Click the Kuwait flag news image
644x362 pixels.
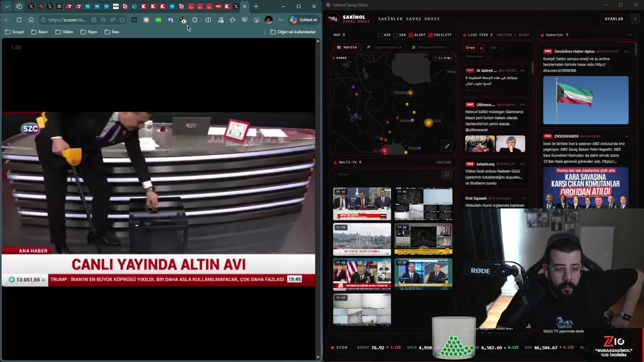pyautogui.click(x=586, y=100)
